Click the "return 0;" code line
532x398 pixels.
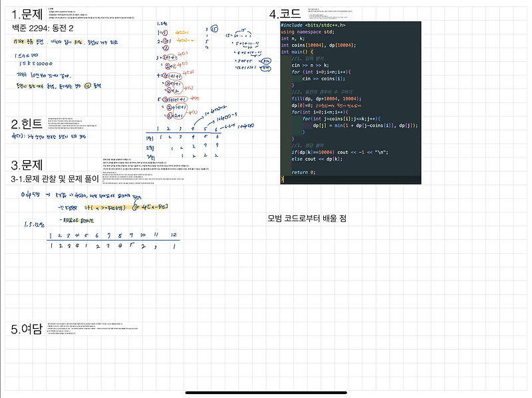(303, 172)
